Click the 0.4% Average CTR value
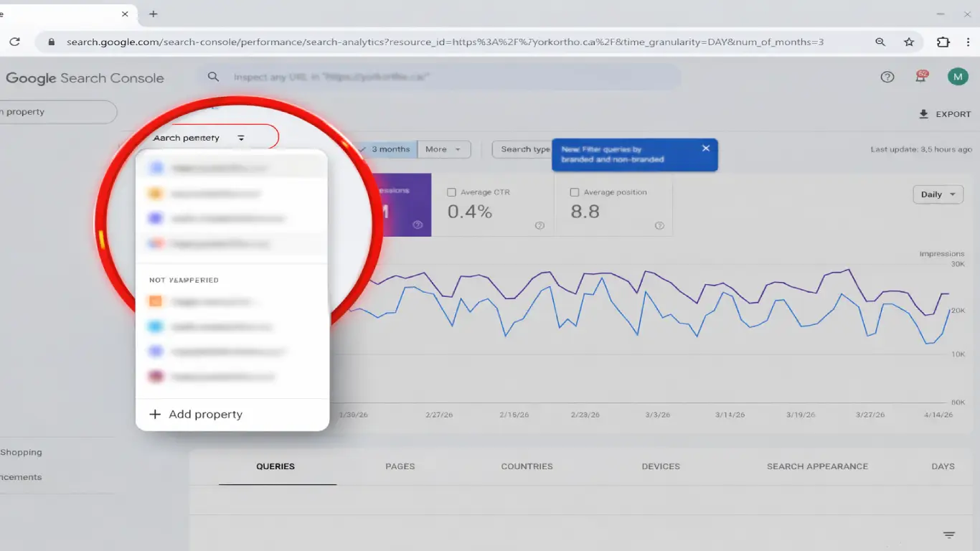Image resolution: width=980 pixels, height=551 pixels. [470, 212]
